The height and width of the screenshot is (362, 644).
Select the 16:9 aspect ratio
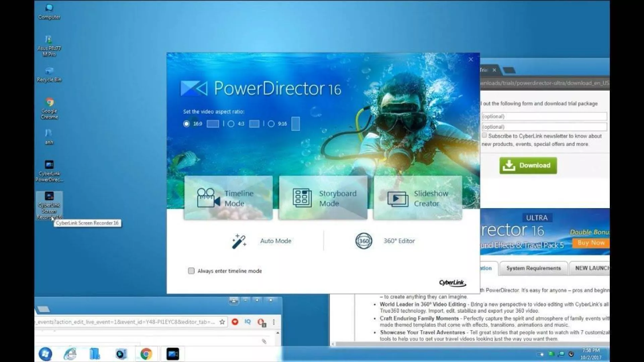(186, 124)
